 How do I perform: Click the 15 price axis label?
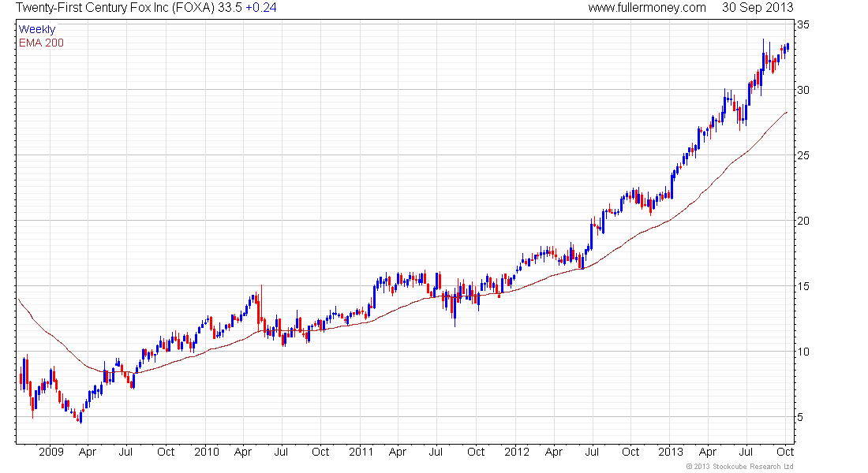click(803, 287)
